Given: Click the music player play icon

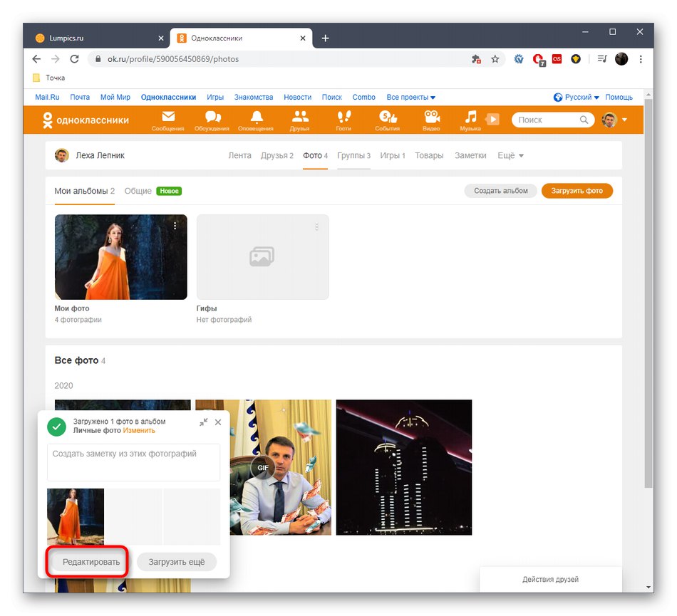Looking at the screenshot, I should 492,119.
